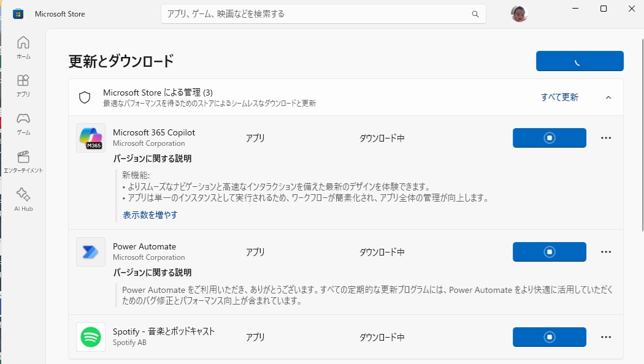644x364 pixels.
Task: Select the Power Automate title text
Action: (145, 246)
